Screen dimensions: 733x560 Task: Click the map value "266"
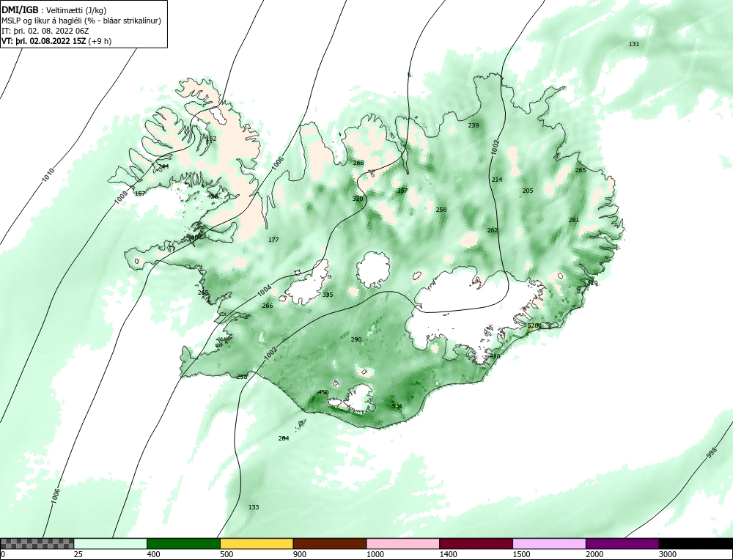(x=268, y=306)
